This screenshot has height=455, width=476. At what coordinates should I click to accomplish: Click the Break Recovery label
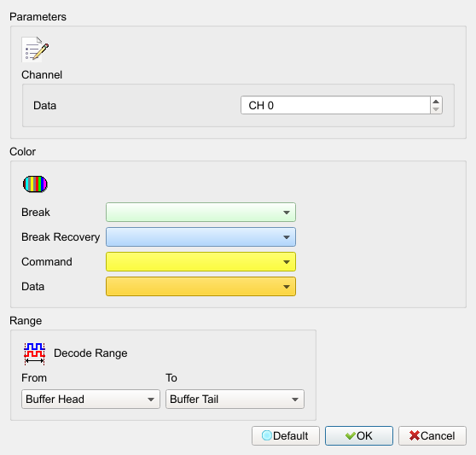coord(61,237)
